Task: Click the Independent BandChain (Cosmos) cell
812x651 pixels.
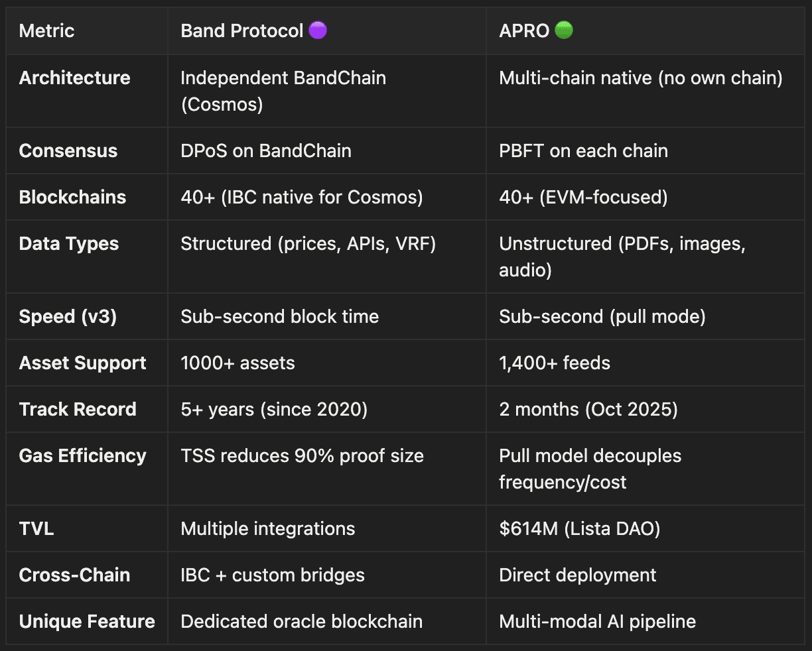Action: click(x=283, y=91)
